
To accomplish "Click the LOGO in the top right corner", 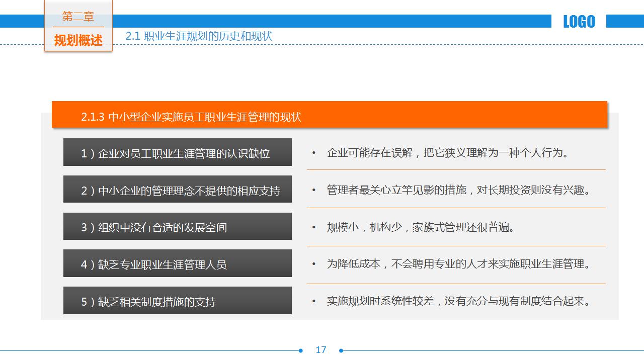I will click(579, 21).
